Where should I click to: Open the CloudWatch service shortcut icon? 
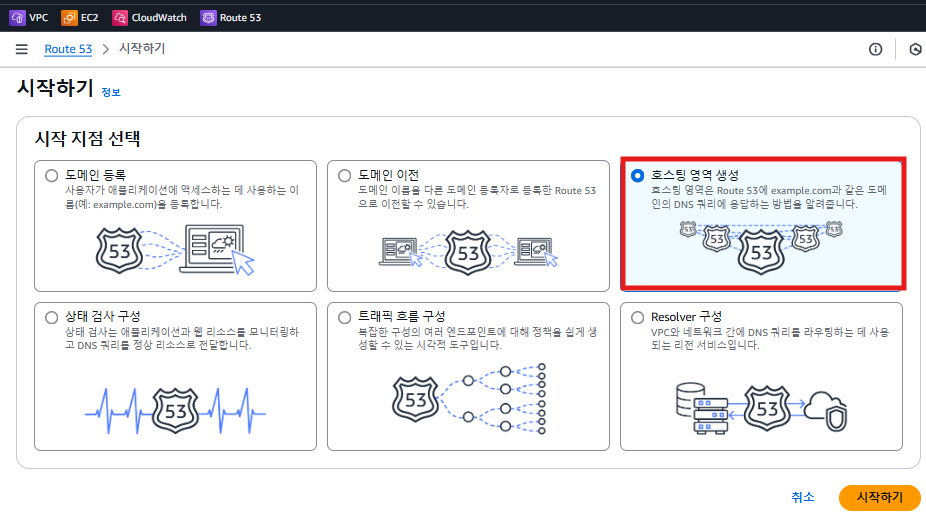(x=120, y=18)
